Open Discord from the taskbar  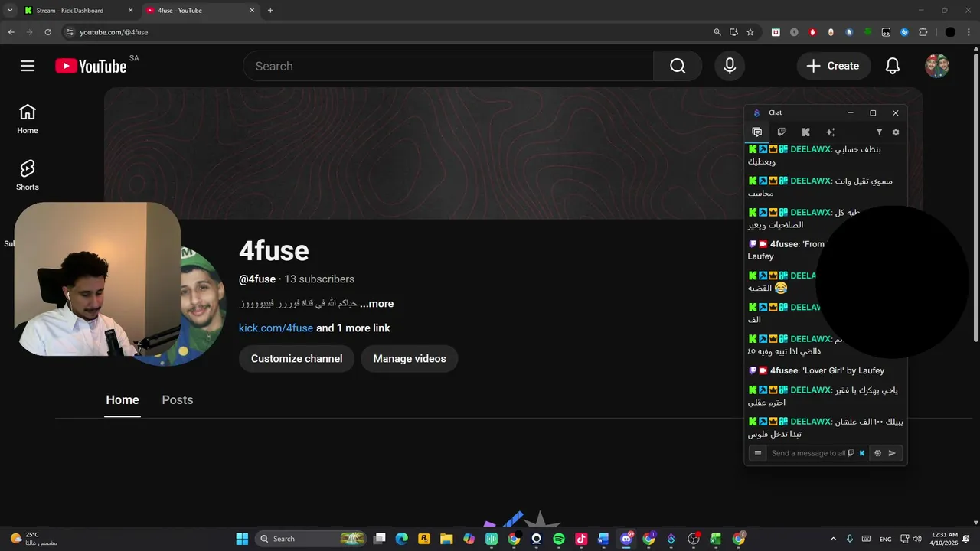tap(626, 539)
